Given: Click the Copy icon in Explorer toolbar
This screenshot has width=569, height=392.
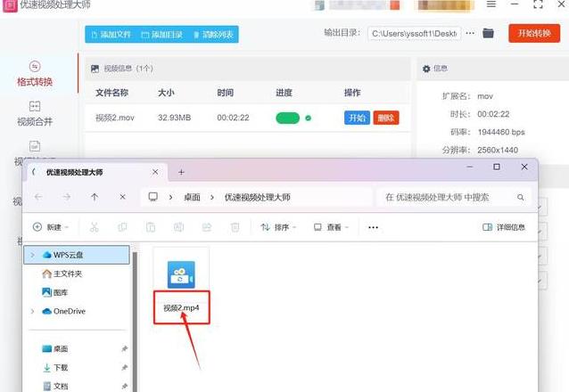Looking at the screenshot, I should (122, 227).
